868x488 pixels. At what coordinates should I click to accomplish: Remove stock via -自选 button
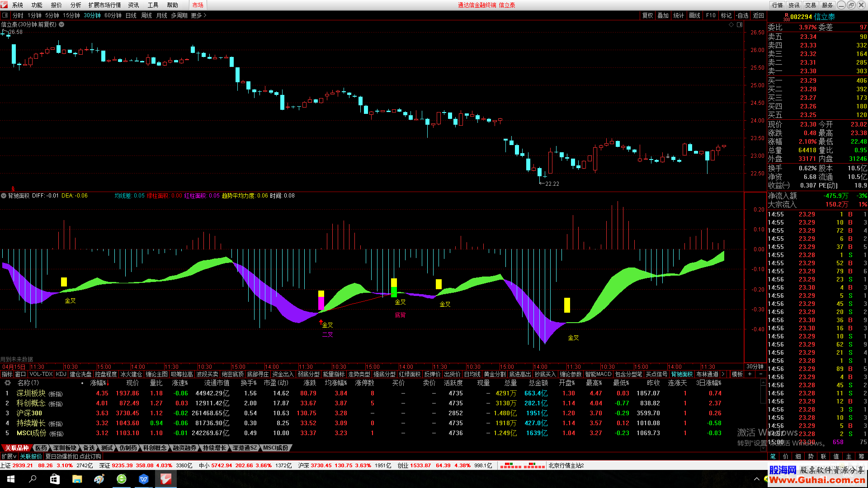point(742,15)
